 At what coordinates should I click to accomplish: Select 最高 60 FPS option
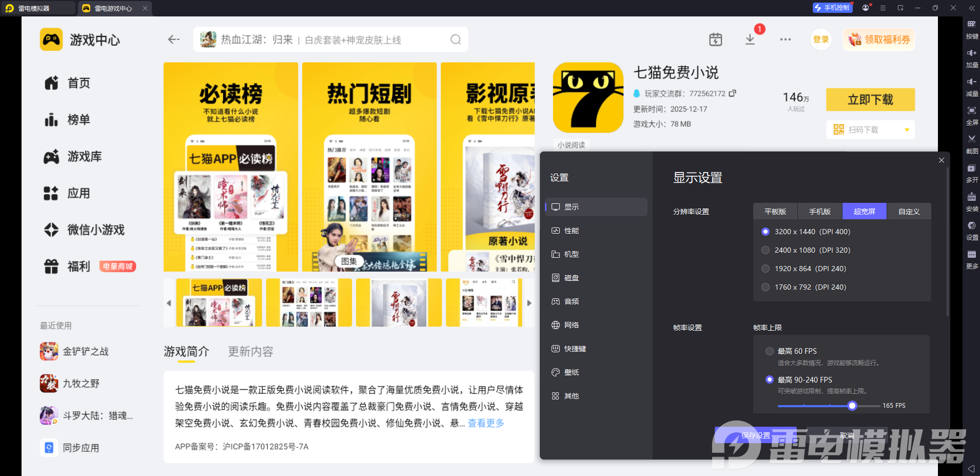tap(770, 351)
